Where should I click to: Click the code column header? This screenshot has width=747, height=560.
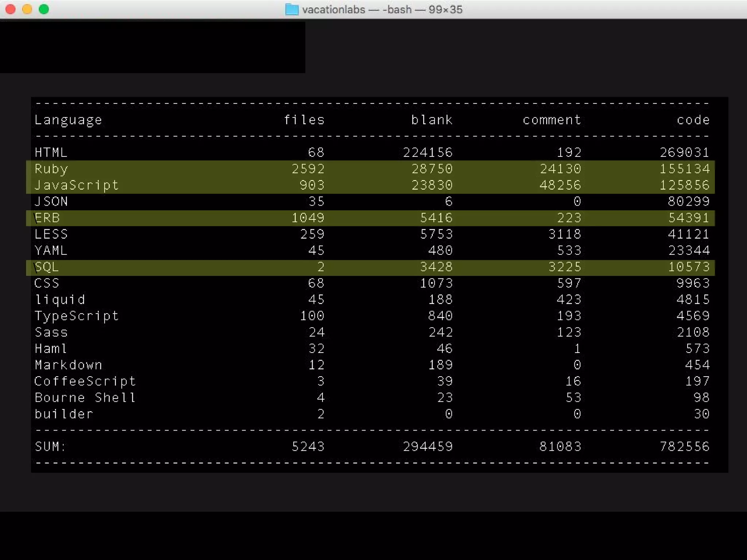(x=693, y=120)
